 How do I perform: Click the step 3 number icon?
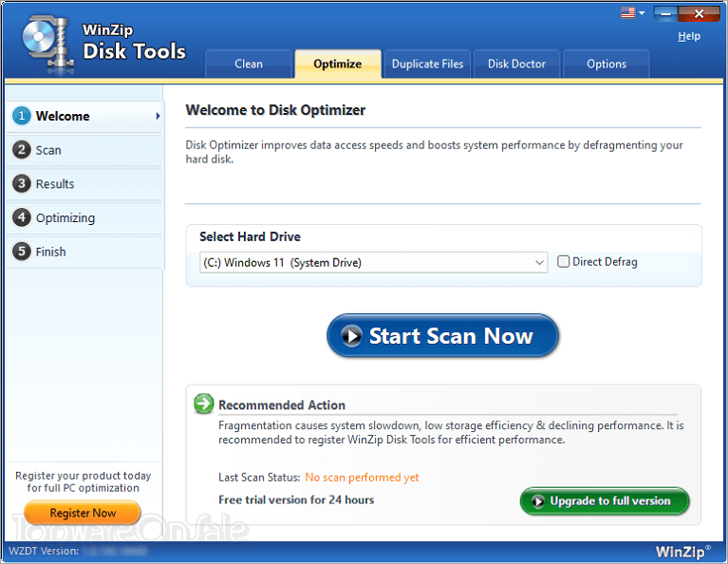[22, 183]
